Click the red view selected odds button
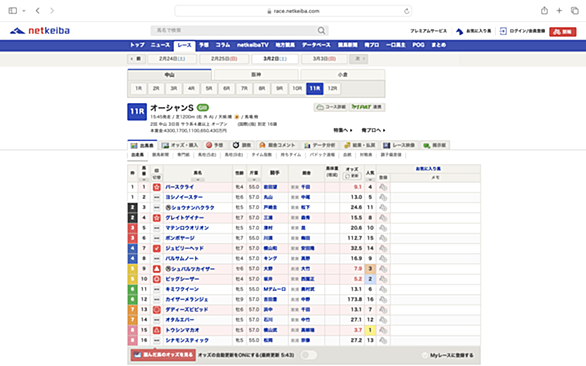Screen dimensions: 586x366 point(163,355)
